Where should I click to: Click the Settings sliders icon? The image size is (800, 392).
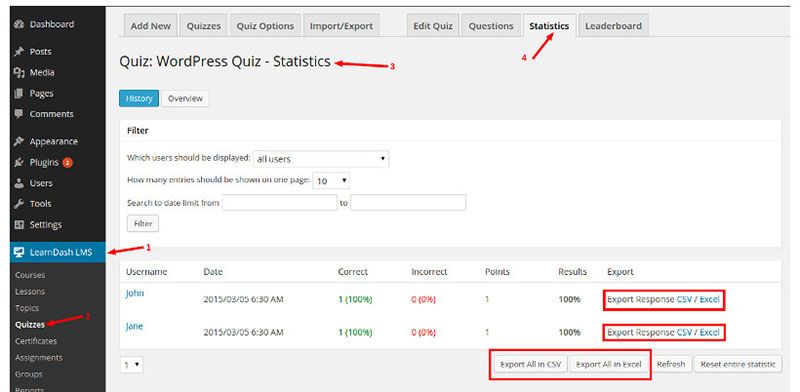pyautogui.click(x=19, y=225)
